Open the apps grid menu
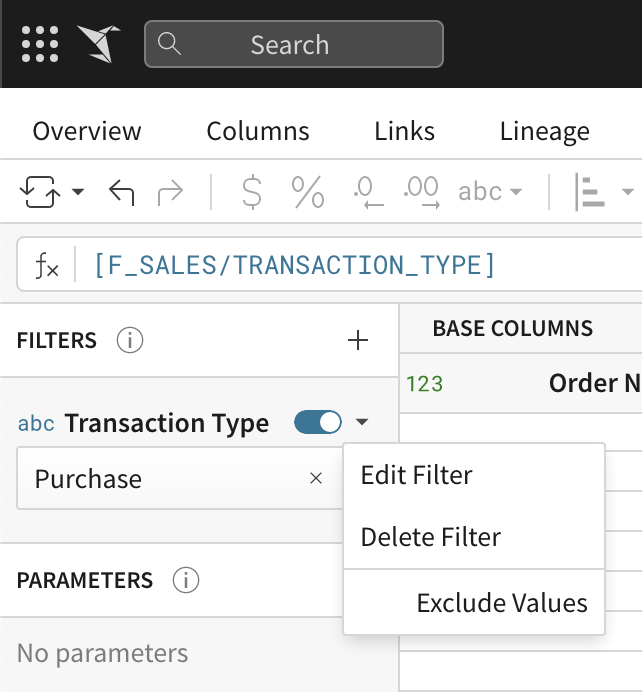Viewport: 642px width, 692px height. 40,44
